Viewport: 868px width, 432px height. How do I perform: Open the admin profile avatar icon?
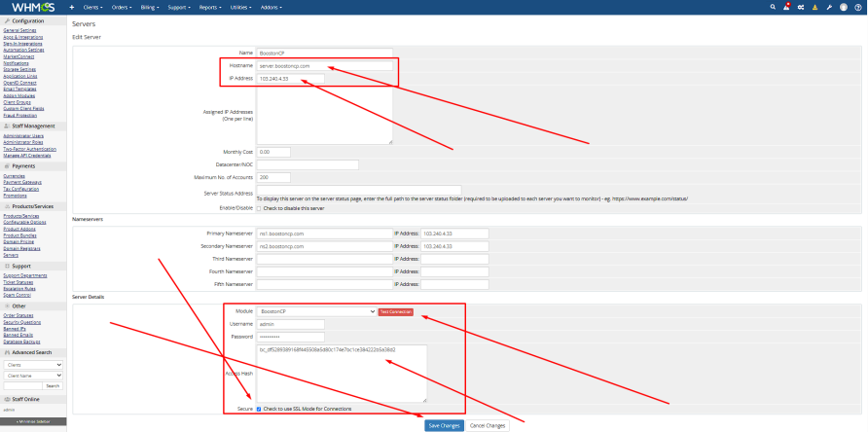coord(843,8)
